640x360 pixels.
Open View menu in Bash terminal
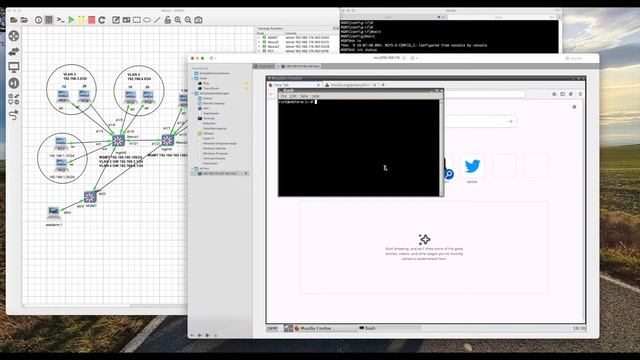click(x=304, y=96)
